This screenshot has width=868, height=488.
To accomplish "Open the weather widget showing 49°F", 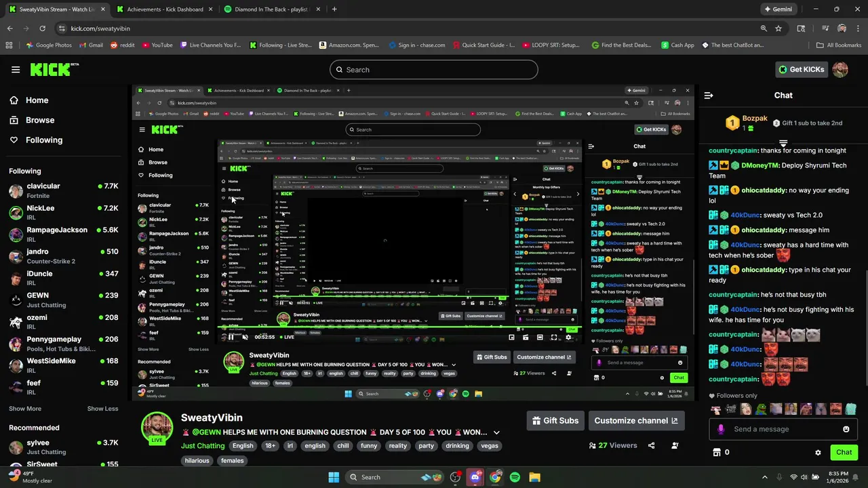I will point(31,477).
